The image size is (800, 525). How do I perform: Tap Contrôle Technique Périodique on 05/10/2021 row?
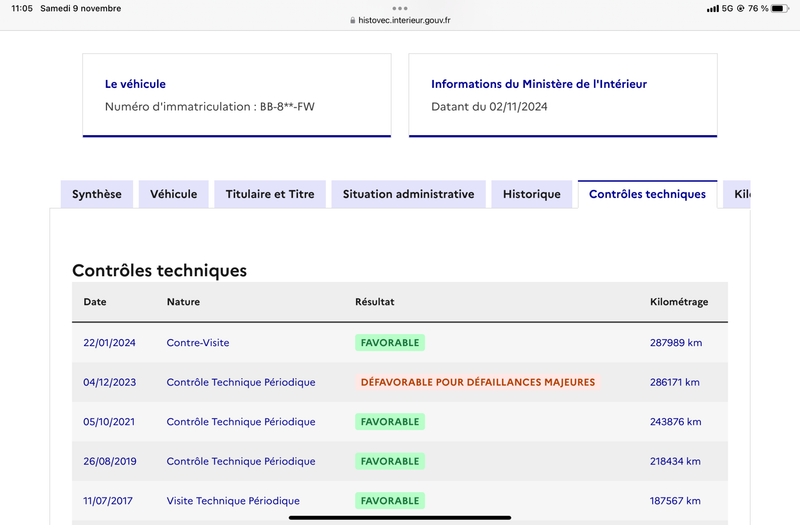(241, 422)
